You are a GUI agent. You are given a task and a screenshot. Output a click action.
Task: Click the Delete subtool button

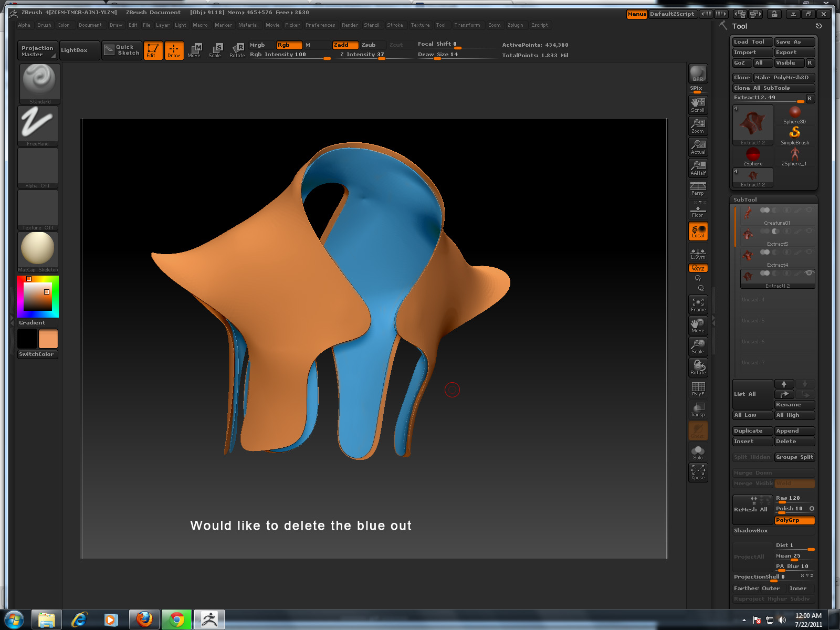click(x=794, y=442)
